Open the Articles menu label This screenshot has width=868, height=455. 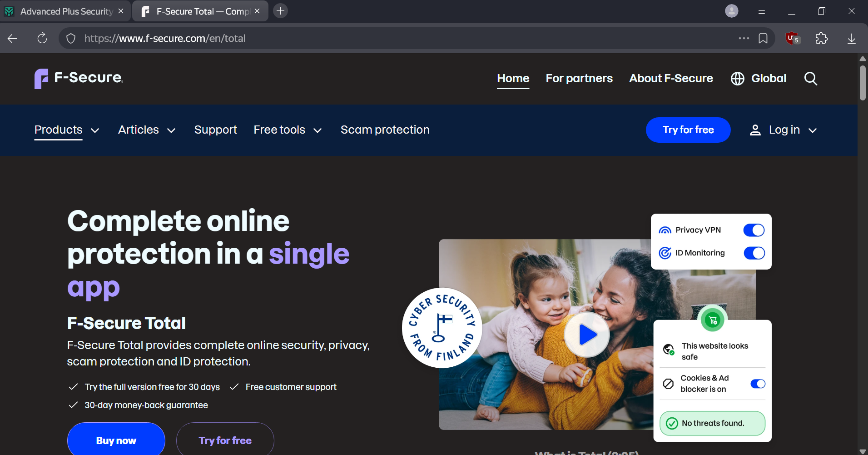click(x=139, y=130)
